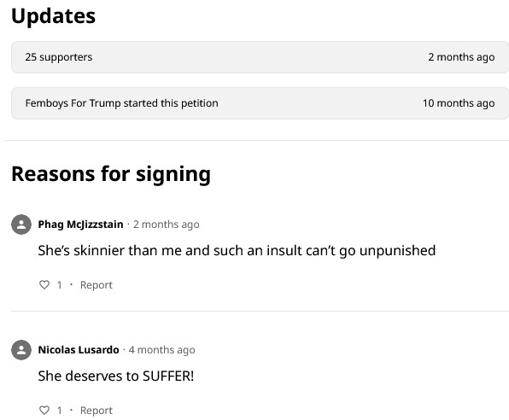Click '2 months ago' on the supporters update
This screenshot has width=509, height=420.
pos(461,57)
